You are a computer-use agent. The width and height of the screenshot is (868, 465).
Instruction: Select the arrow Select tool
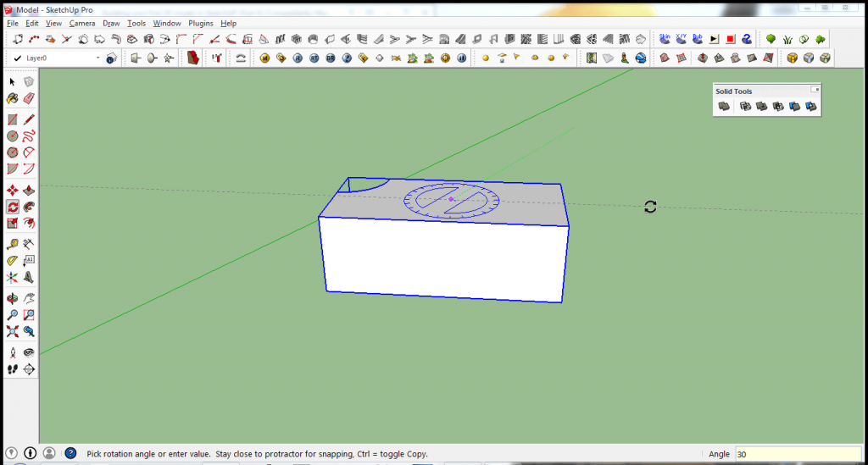pos(12,82)
